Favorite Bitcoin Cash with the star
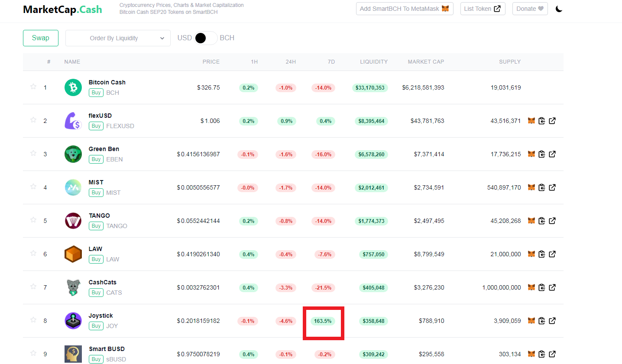This screenshot has height=364, width=622. point(33,87)
